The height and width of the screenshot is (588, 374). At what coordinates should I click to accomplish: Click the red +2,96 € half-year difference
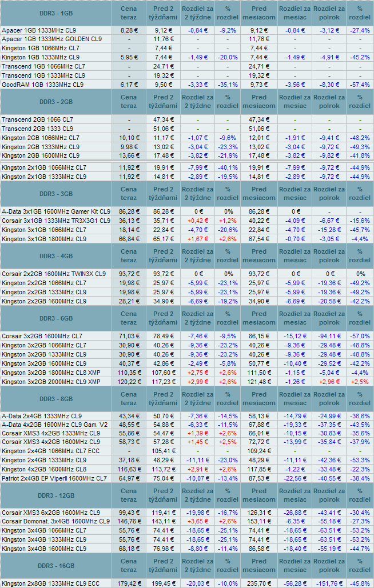(x=329, y=382)
